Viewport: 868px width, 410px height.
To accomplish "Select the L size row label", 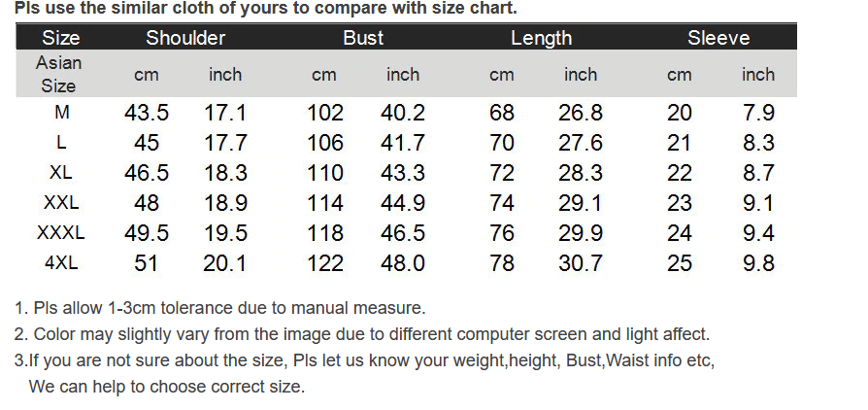I will [x=61, y=143].
